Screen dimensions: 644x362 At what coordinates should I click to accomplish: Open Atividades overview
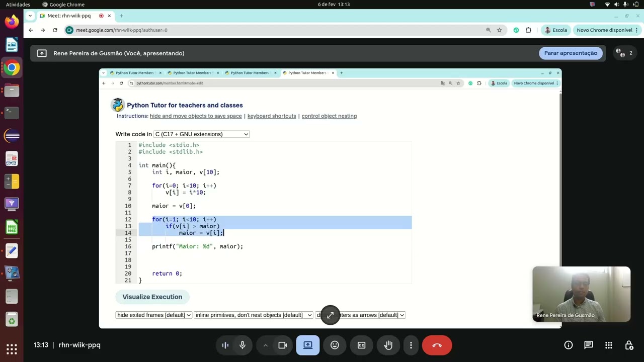(18, 5)
